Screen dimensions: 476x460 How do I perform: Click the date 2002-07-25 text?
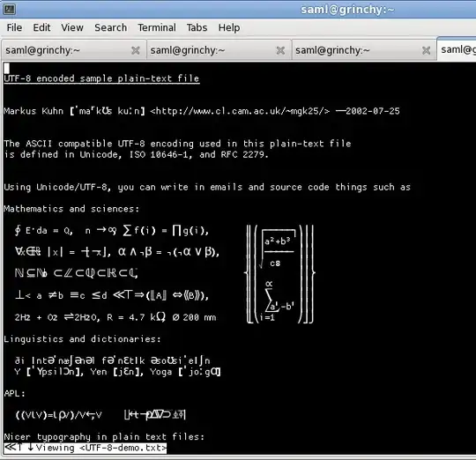tap(373, 111)
